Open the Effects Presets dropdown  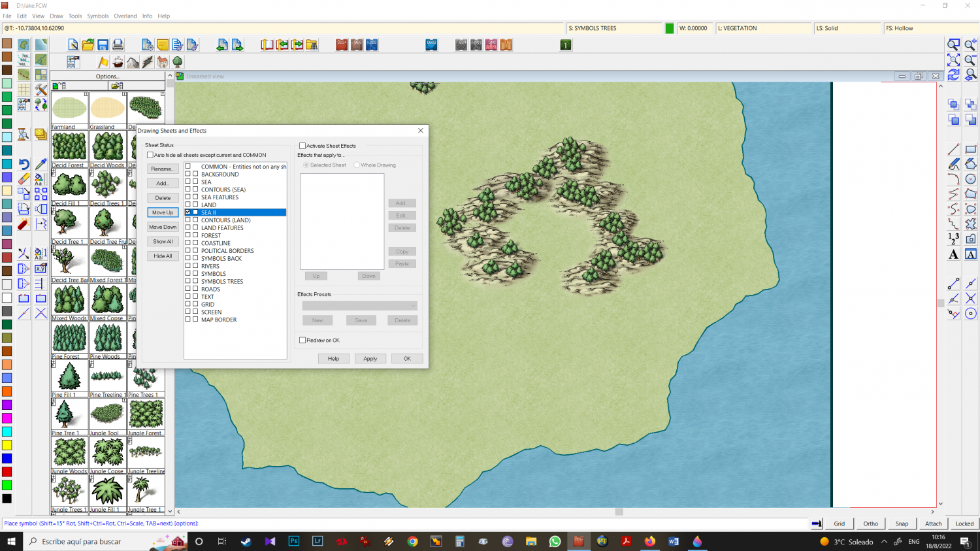pyautogui.click(x=359, y=305)
